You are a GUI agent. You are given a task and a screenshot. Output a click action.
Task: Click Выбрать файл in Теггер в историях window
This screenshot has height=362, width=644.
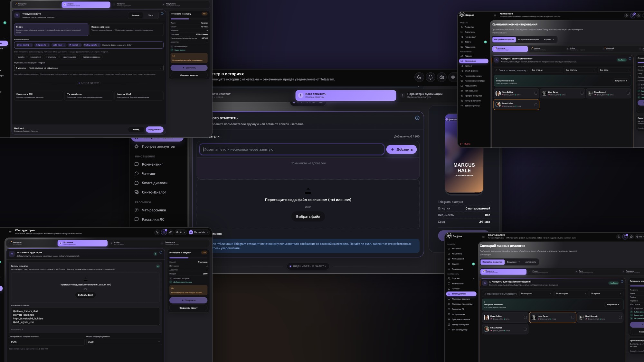pyautogui.click(x=308, y=217)
